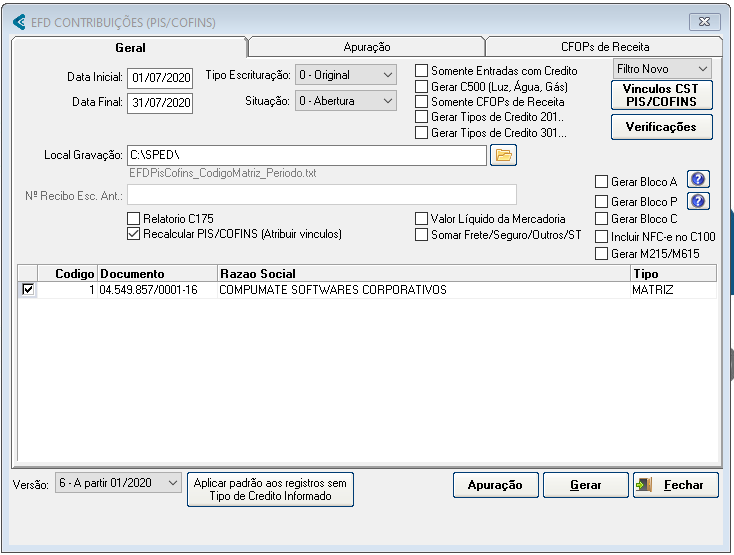Toggle Recalcular PIS/COFINS checkbox
Screen dimensions: 734x555
click(x=134, y=234)
